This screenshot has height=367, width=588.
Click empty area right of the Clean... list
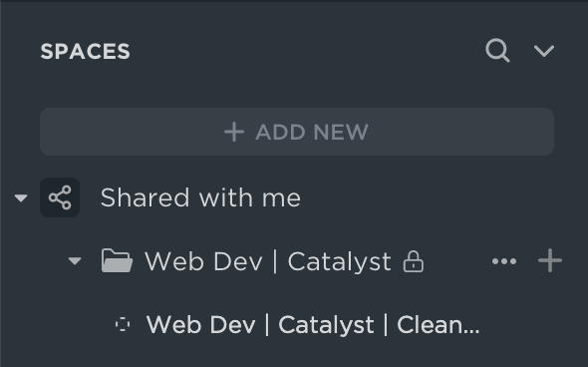pyautogui.click(x=532, y=324)
